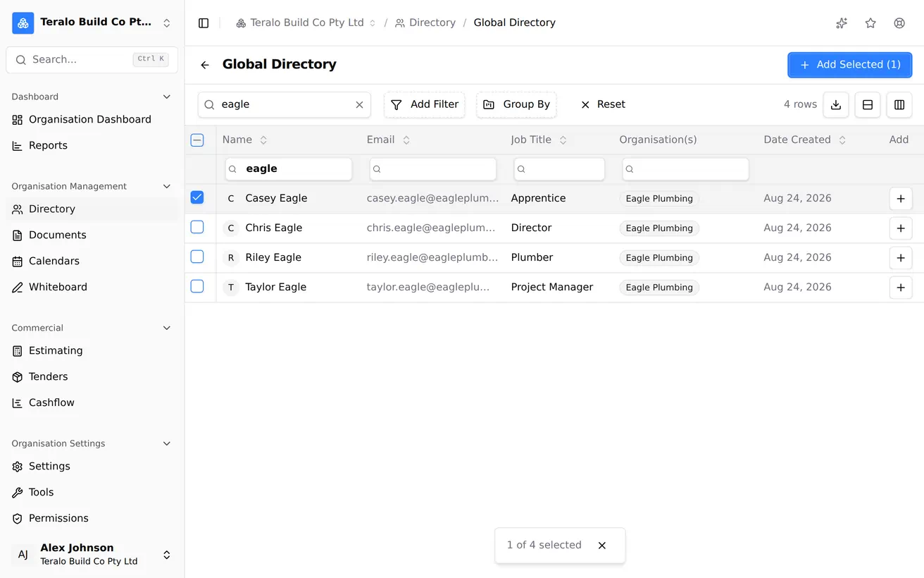Collapse the Organisation Management section
924x578 pixels.
click(x=167, y=186)
